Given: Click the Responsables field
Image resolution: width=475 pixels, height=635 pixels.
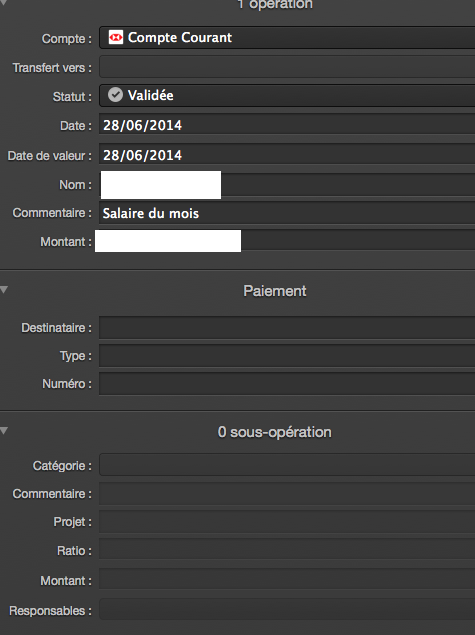Looking at the screenshot, I should [287, 609].
